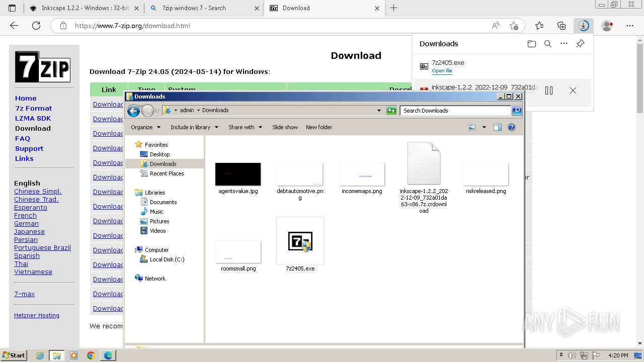
Task: Open downloads folder icon in Downloads flyout
Action: pyautogui.click(x=532, y=44)
